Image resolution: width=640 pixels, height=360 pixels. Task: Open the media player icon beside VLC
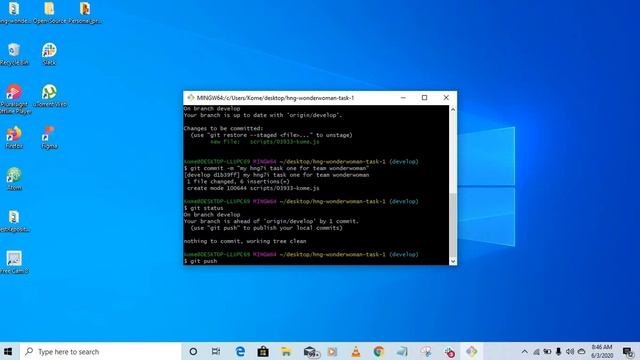(x=333, y=351)
